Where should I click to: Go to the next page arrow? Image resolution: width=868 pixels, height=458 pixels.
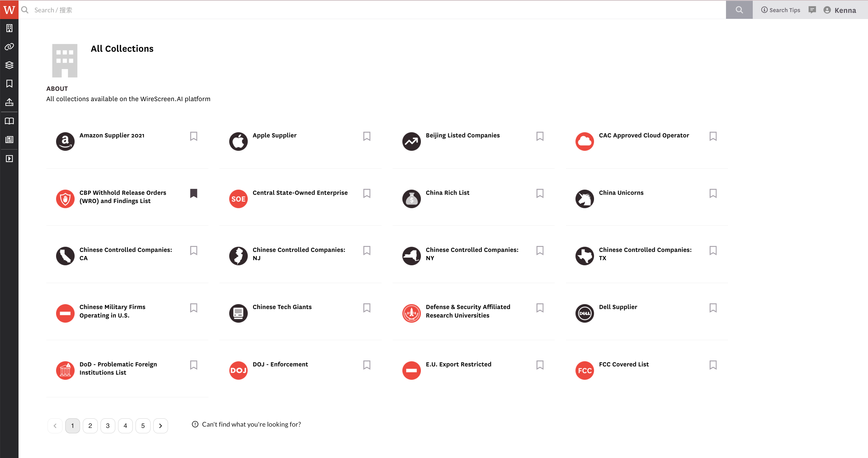pyautogui.click(x=160, y=426)
